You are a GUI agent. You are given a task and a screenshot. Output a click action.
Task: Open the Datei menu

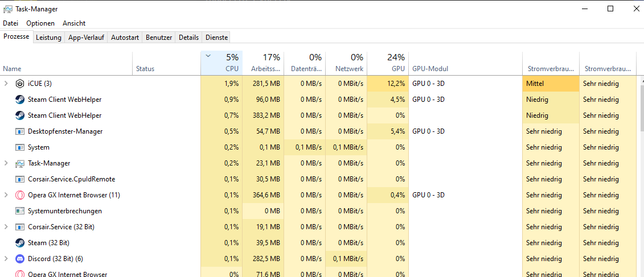(11, 23)
